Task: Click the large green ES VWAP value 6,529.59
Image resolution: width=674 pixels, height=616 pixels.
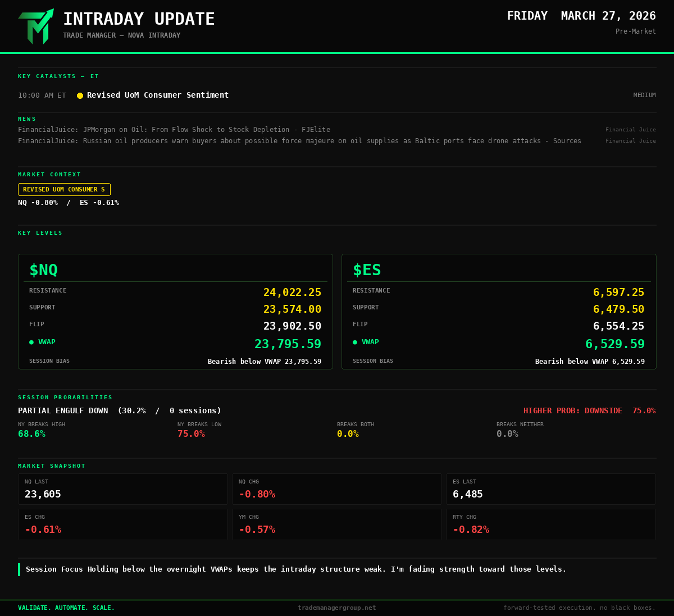Action: [615, 344]
